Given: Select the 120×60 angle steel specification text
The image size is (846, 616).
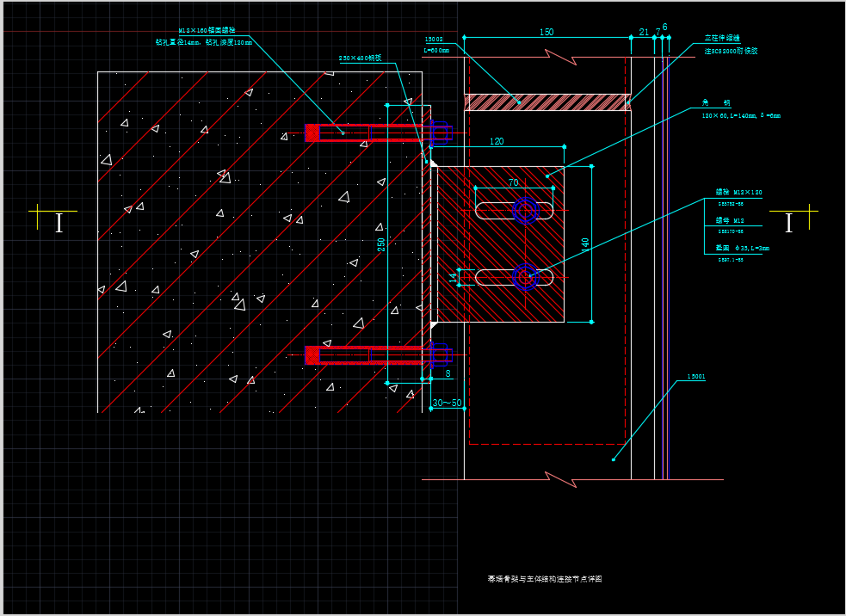Looking at the screenshot, I should point(741,115).
